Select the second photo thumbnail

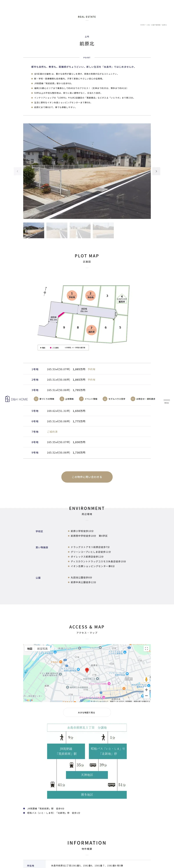[x=57, y=230]
